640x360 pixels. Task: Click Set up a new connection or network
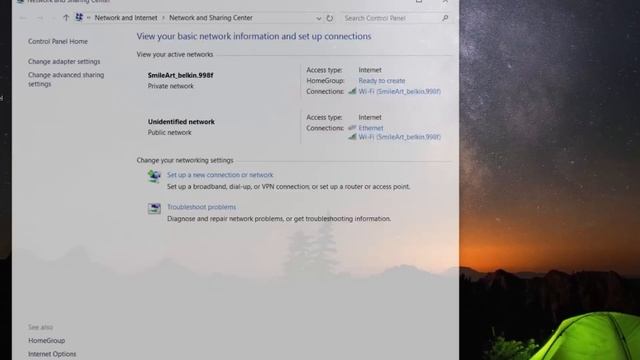220,175
